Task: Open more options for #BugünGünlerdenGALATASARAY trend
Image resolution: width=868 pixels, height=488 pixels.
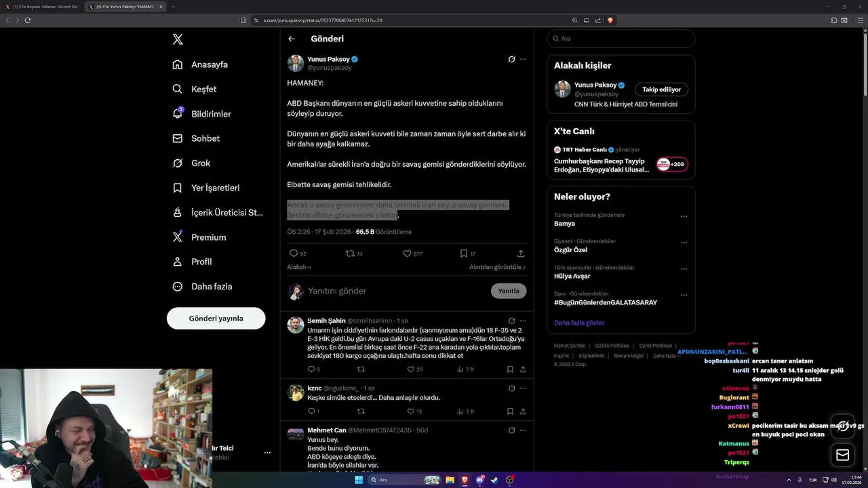Action: coord(684,296)
